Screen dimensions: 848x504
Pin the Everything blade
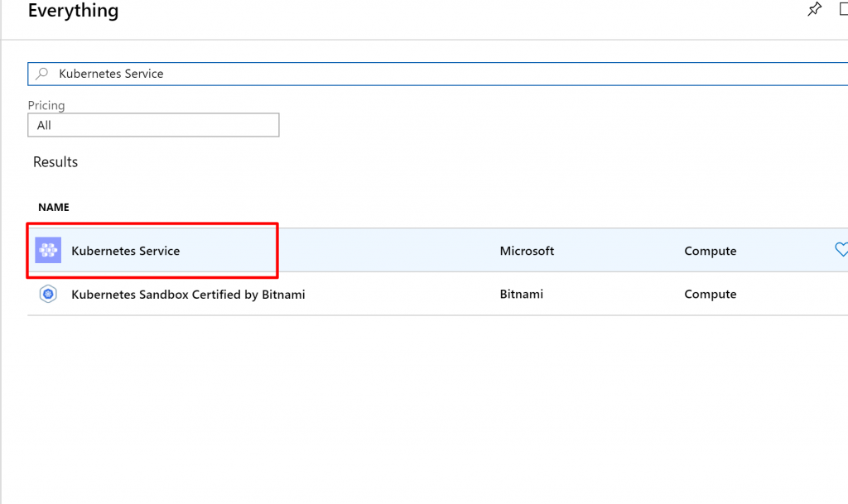click(815, 9)
